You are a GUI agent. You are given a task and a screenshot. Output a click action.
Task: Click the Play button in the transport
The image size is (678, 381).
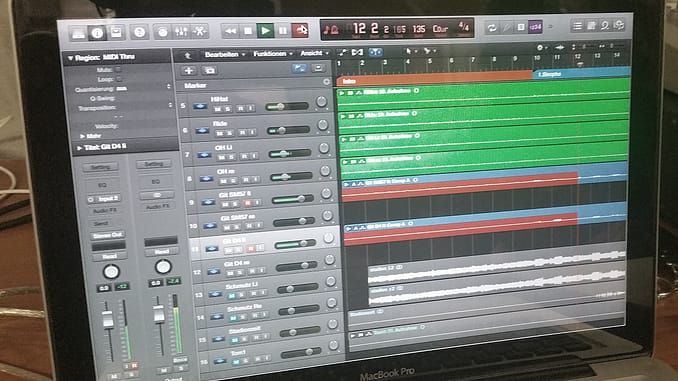click(x=265, y=31)
